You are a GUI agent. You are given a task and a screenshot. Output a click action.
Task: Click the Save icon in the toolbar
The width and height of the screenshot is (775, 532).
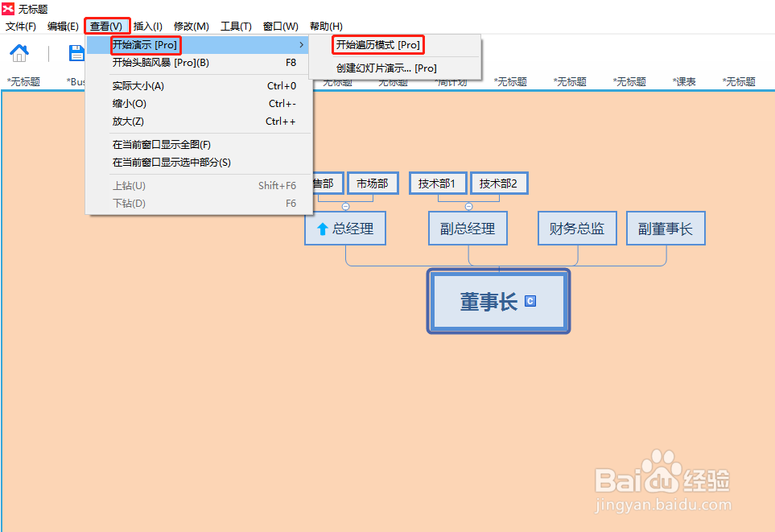[x=76, y=52]
